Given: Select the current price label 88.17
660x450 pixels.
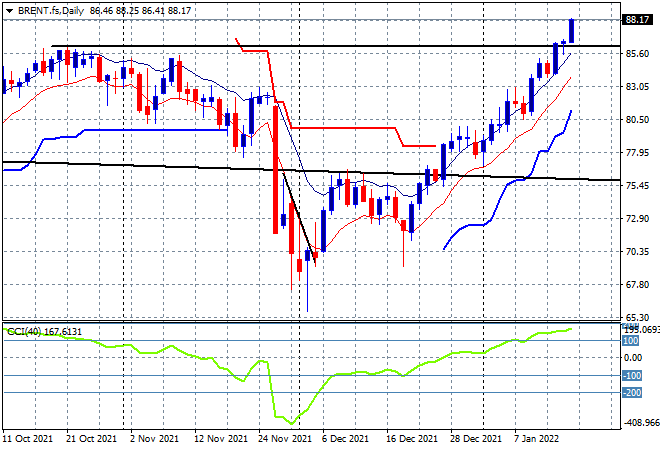Looking at the screenshot, I should click(637, 19).
